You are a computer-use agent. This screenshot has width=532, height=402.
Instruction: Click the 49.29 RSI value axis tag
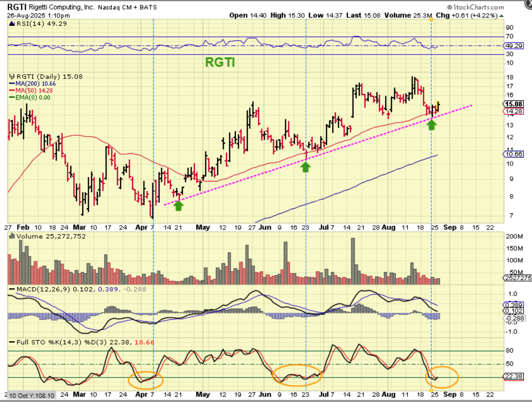click(x=514, y=46)
